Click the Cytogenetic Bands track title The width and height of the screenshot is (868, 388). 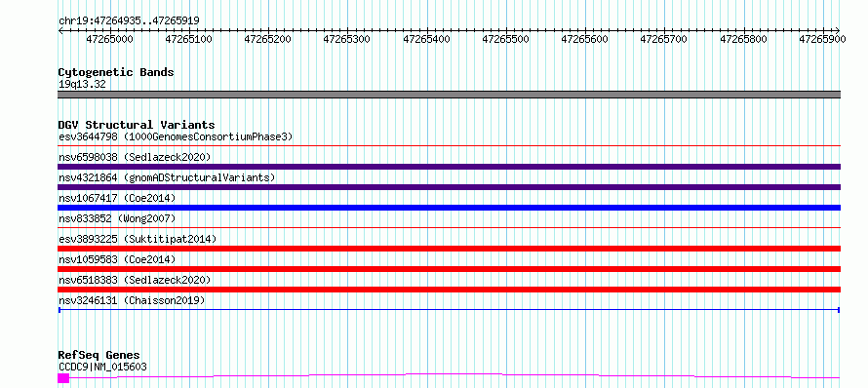coord(116,72)
